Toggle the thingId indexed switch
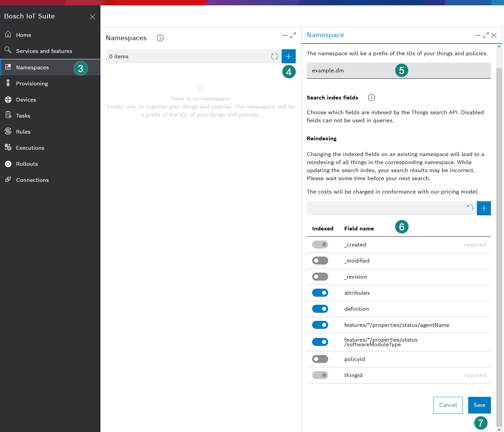The height and width of the screenshot is (432, 504). 320,375
